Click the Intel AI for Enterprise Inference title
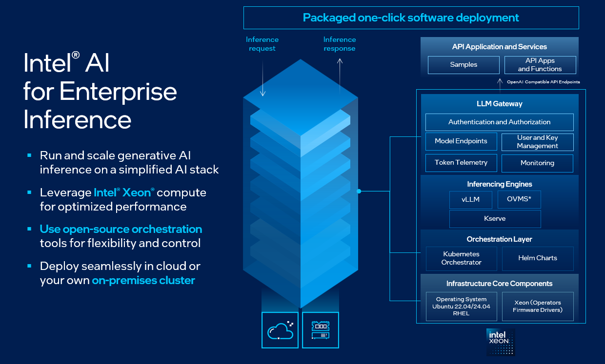The image size is (605, 364). click(x=100, y=91)
